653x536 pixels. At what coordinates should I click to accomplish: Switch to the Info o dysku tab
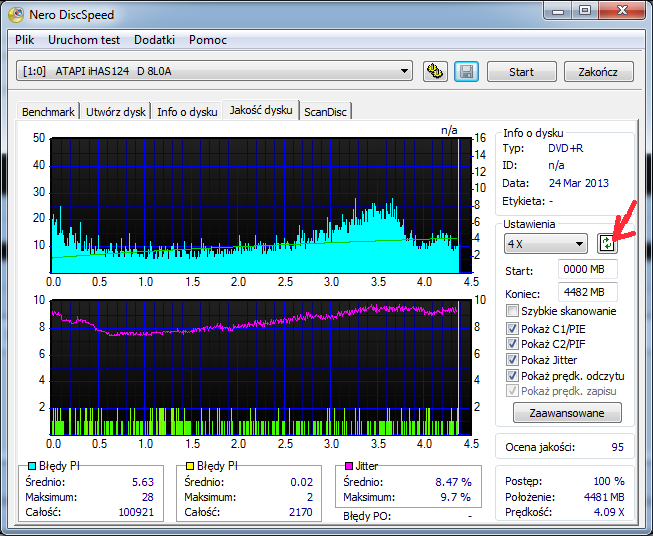(x=187, y=112)
